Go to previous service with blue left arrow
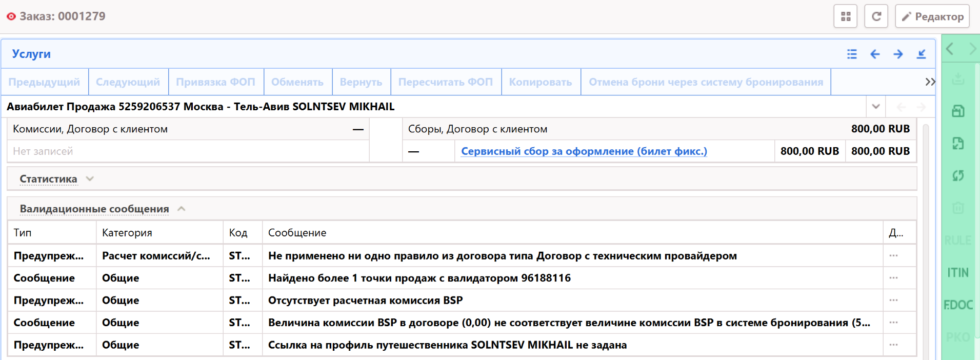The height and width of the screenshot is (360, 980). 875,54
